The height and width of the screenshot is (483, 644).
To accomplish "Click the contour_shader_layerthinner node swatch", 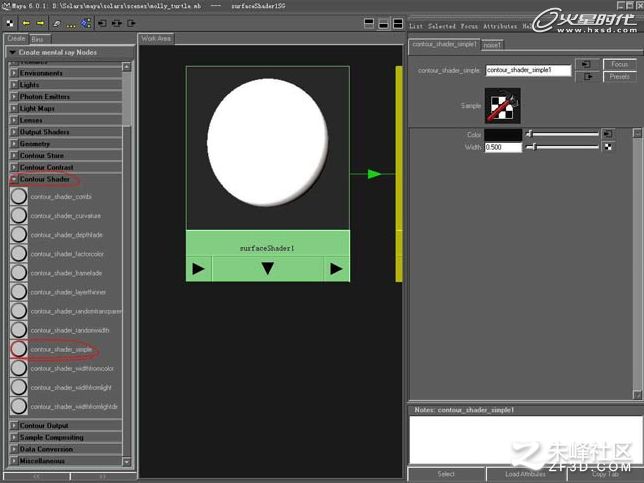I will click(x=19, y=292).
